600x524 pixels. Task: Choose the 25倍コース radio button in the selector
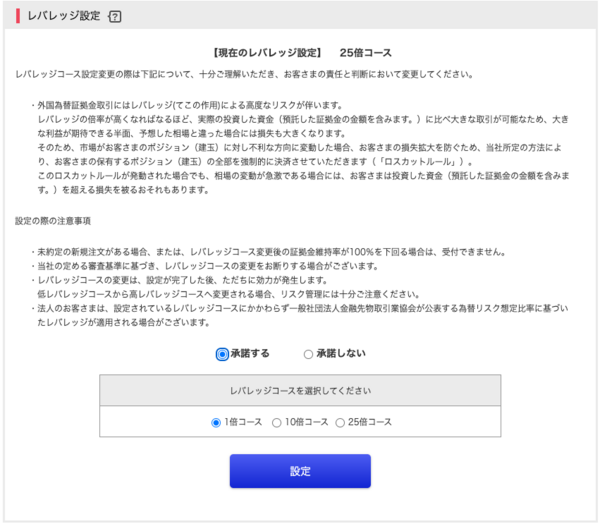[x=340, y=422]
